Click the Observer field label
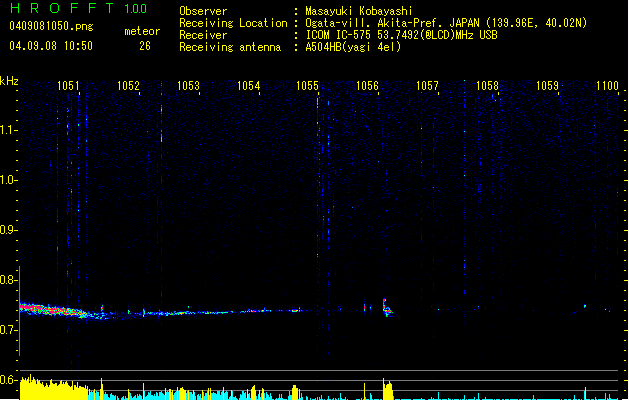This screenshot has height=400, width=629. click(x=203, y=11)
